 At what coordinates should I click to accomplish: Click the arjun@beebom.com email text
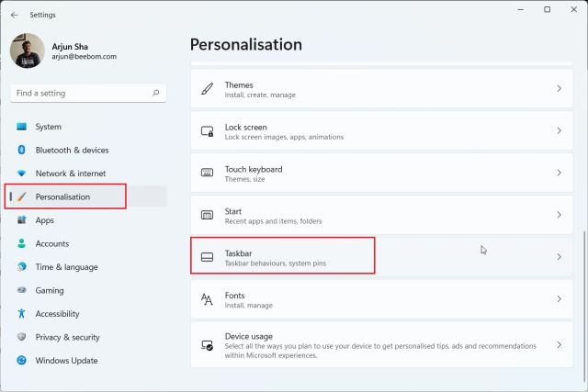pos(84,57)
